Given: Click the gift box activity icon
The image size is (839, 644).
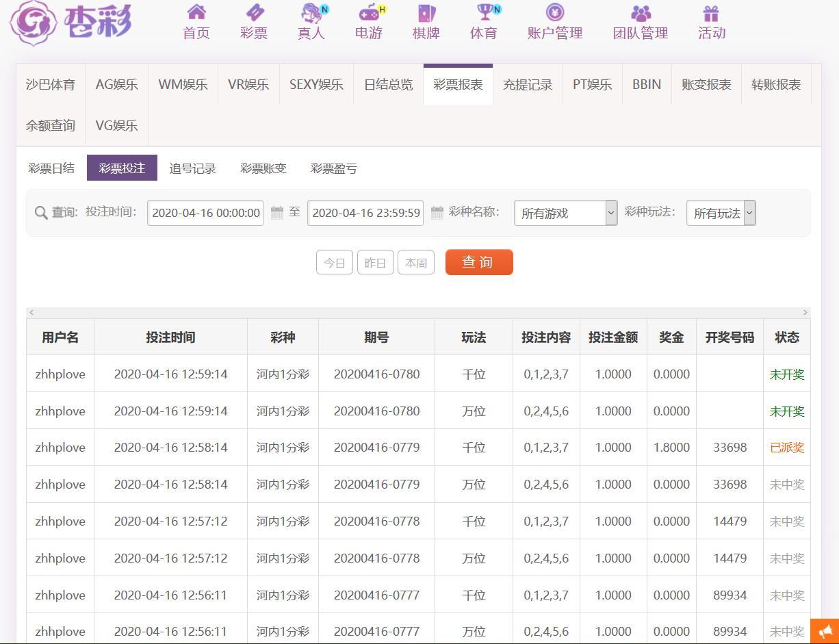Looking at the screenshot, I should [x=711, y=12].
